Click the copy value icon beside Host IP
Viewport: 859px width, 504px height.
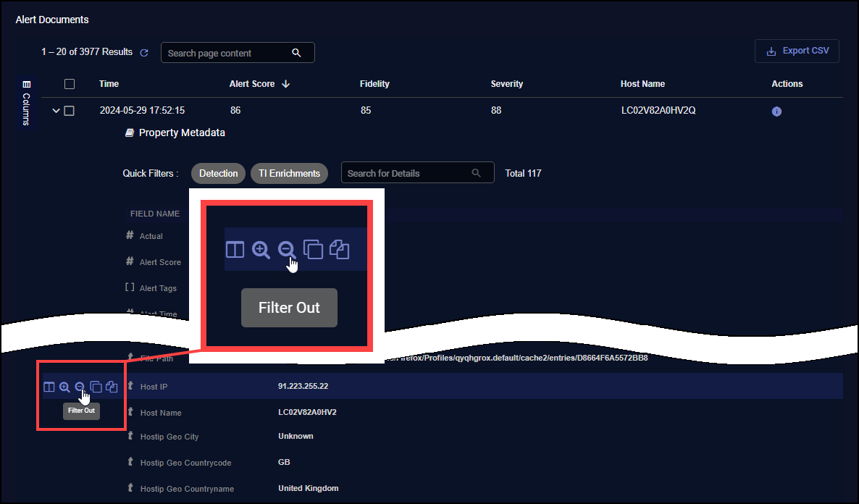point(96,387)
